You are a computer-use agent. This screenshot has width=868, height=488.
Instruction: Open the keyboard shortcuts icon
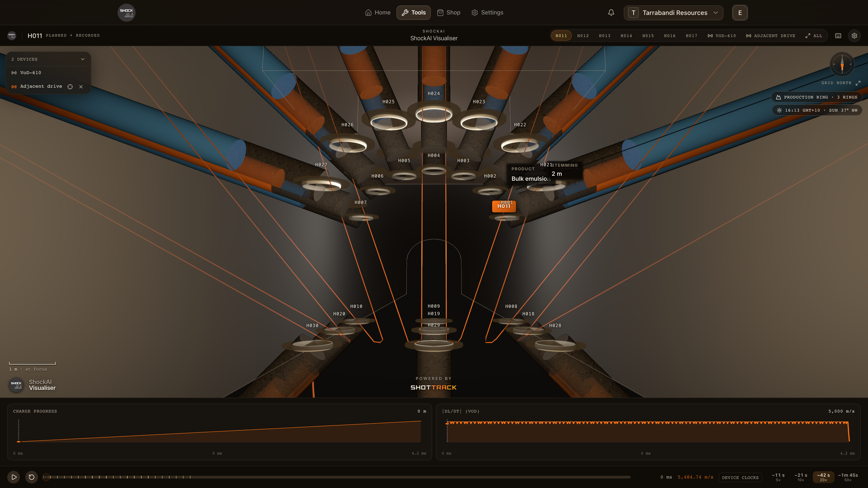click(838, 36)
